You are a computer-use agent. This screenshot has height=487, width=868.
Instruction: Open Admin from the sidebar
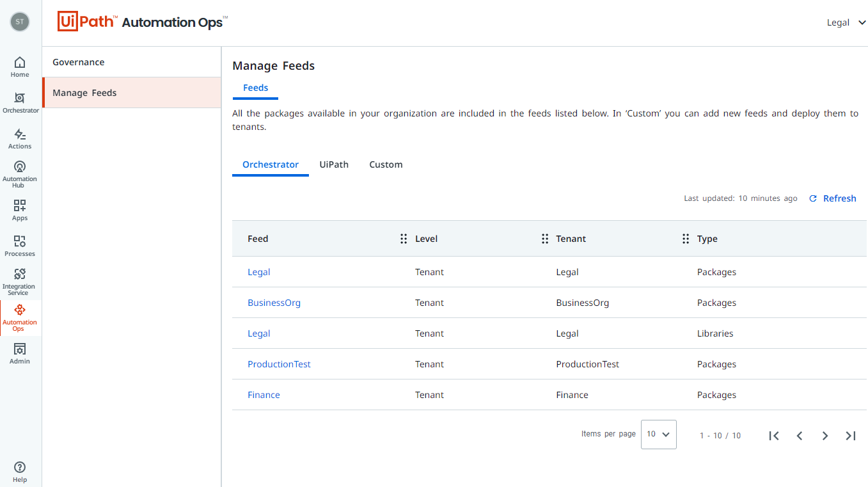(20, 354)
